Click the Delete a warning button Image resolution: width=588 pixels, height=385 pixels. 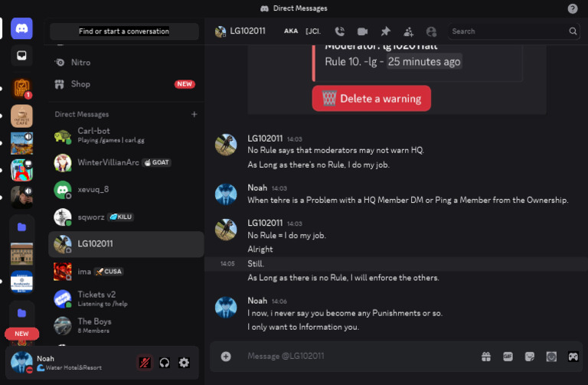click(371, 98)
